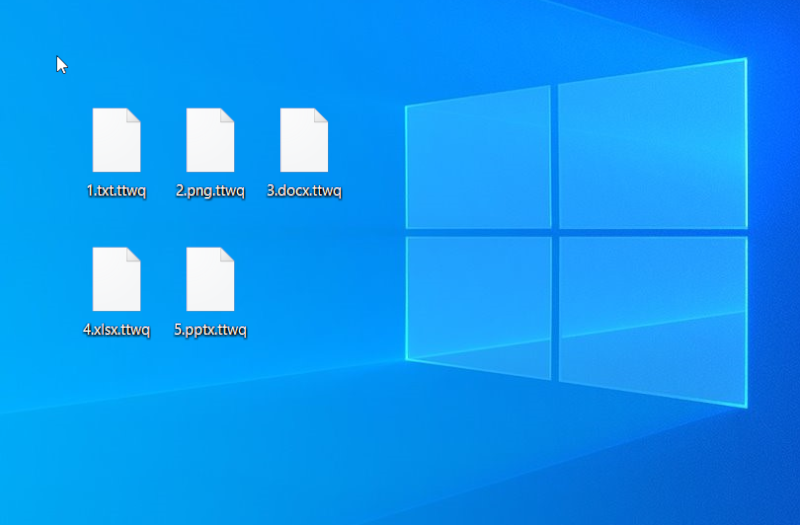Click the "4.xlsx.ttwq" file name text
The height and width of the screenshot is (525, 800).
[116, 330]
